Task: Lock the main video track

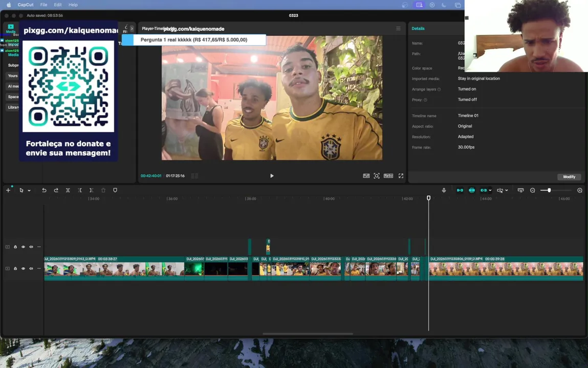Action: click(15, 268)
